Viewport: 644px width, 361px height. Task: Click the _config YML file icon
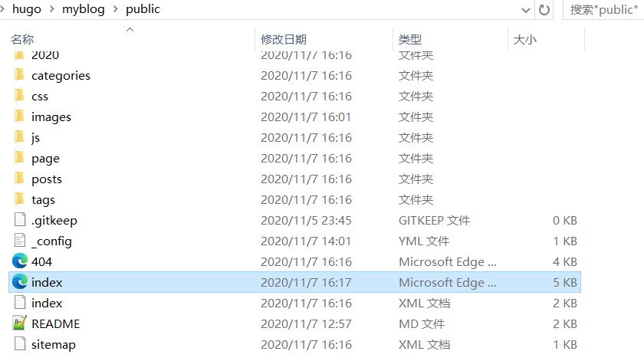coord(20,240)
